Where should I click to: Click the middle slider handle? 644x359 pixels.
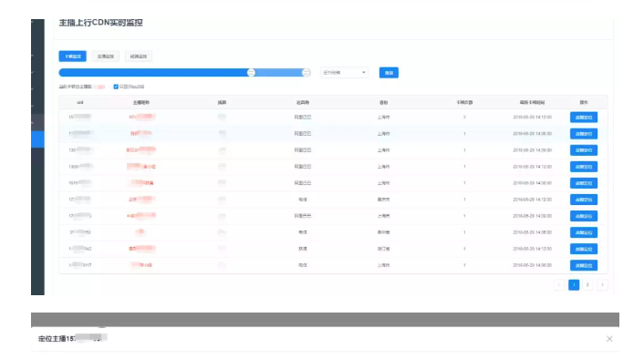coord(251,73)
